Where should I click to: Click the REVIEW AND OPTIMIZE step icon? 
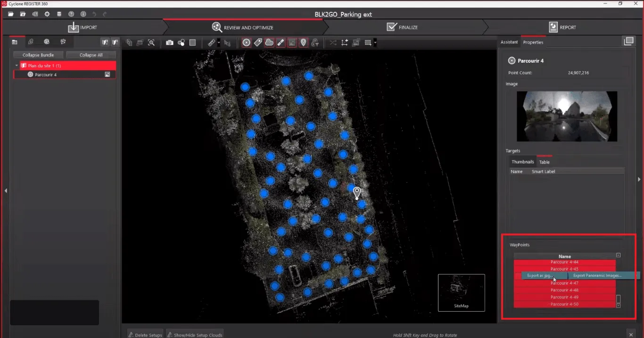(x=216, y=27)
